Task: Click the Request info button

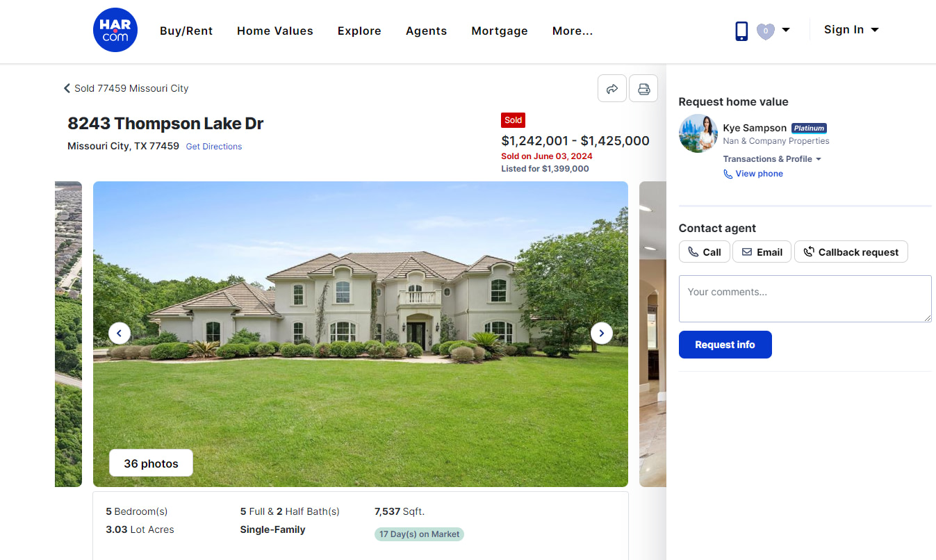Action: [725, 345]
